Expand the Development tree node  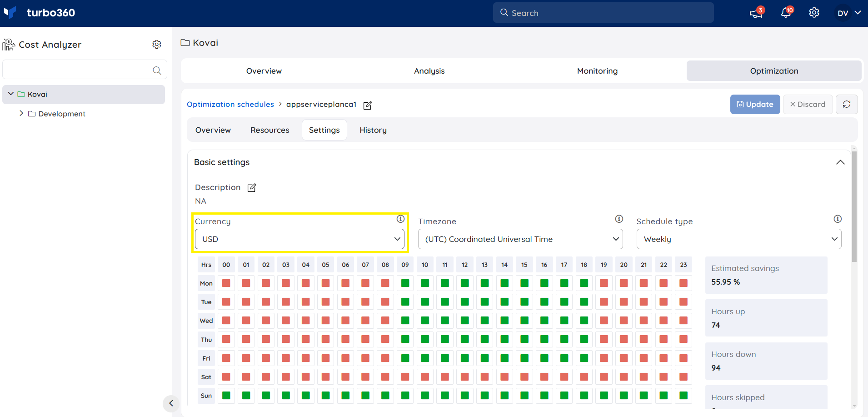(x=21, y=113)
